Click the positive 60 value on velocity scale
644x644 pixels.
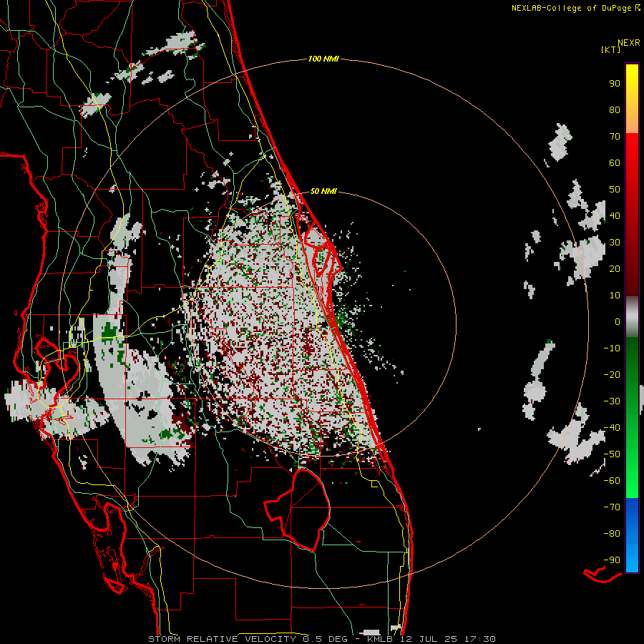615,162
